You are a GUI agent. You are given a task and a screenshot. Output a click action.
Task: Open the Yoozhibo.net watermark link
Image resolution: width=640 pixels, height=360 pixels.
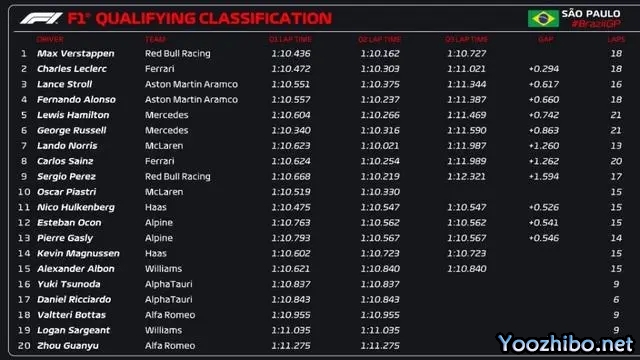point(565,343)
